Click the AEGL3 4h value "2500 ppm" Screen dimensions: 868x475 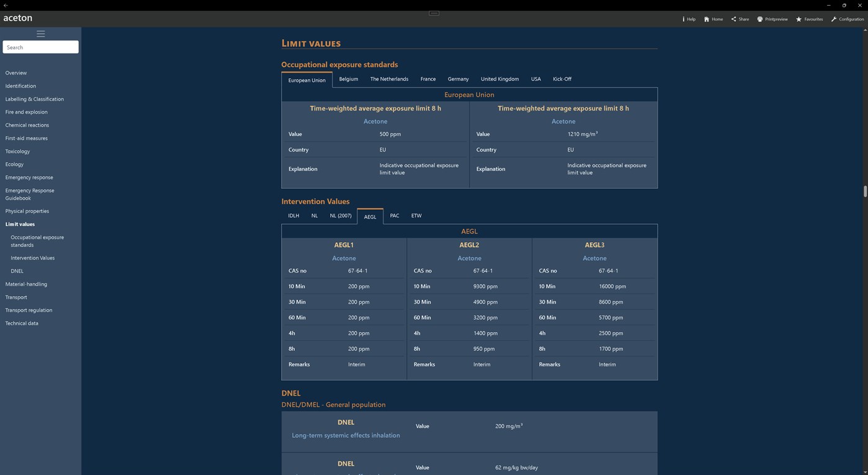[x=611, y=333]
